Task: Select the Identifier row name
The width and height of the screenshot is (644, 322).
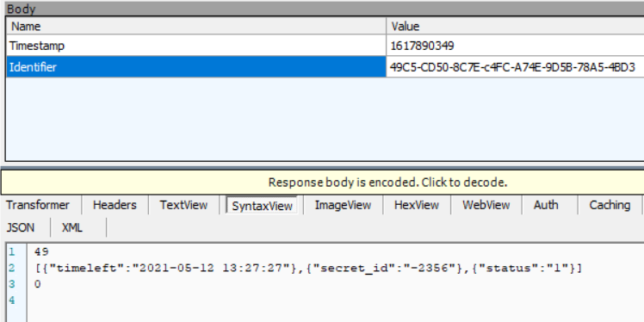Action: (196, 67)
